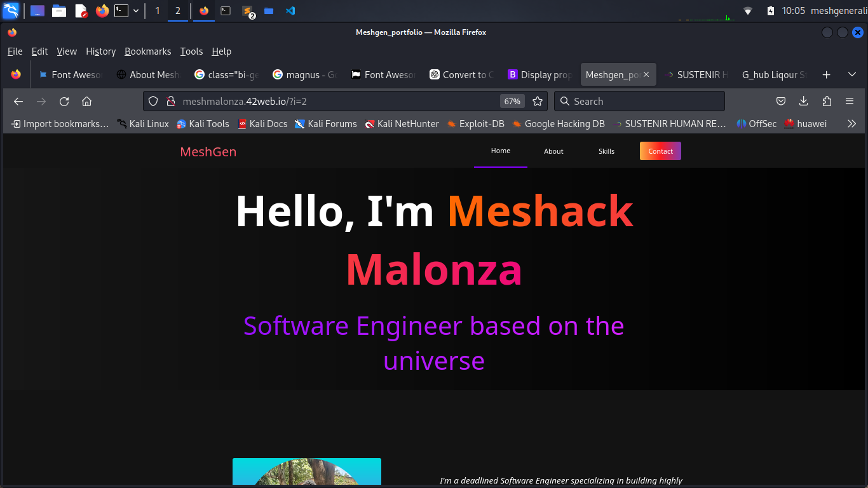Screen dimensions: 868x488
Task: Switch to the class="bi-ge tab
Action: [x=226, y=75]
